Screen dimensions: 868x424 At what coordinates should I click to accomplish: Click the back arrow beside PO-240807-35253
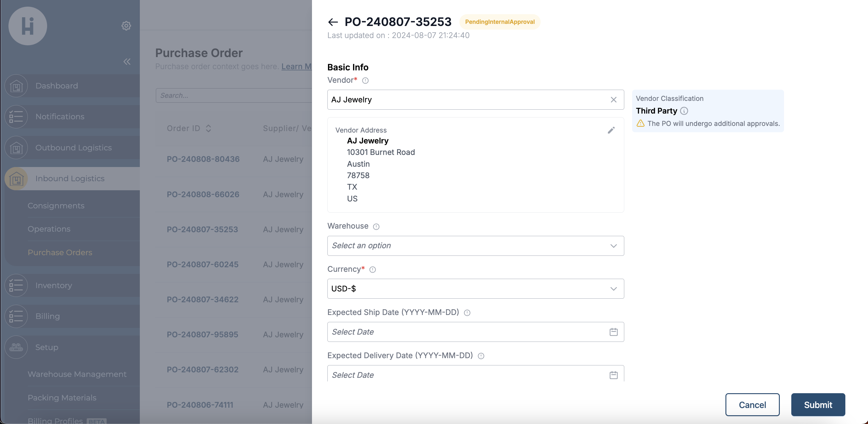point(333,22)
